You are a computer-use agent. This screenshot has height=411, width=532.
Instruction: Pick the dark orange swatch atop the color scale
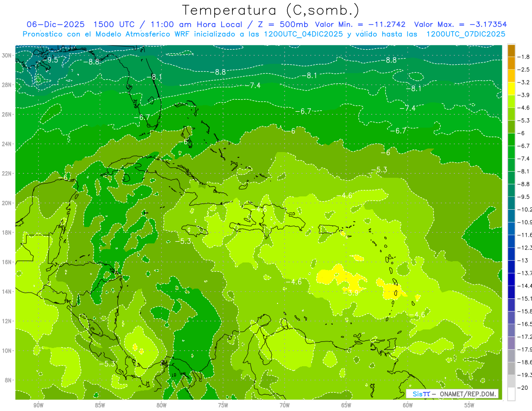click(511, 51)
